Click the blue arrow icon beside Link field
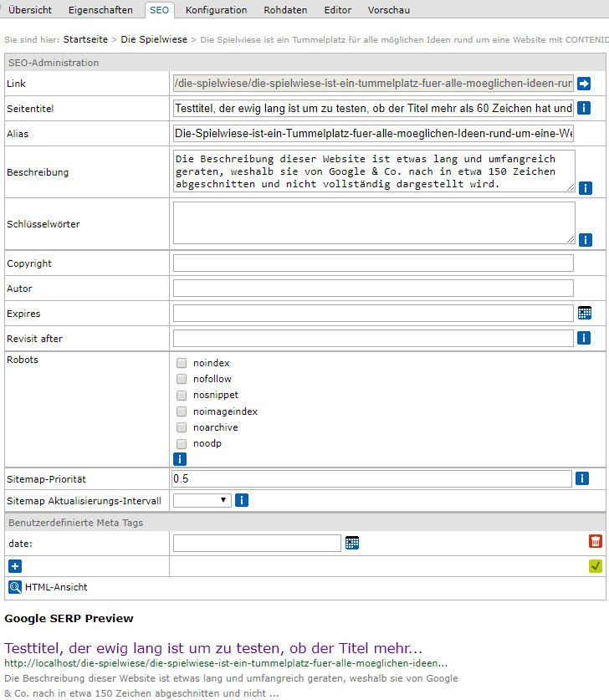Screen dimensions: 609x700 point(584,84)
